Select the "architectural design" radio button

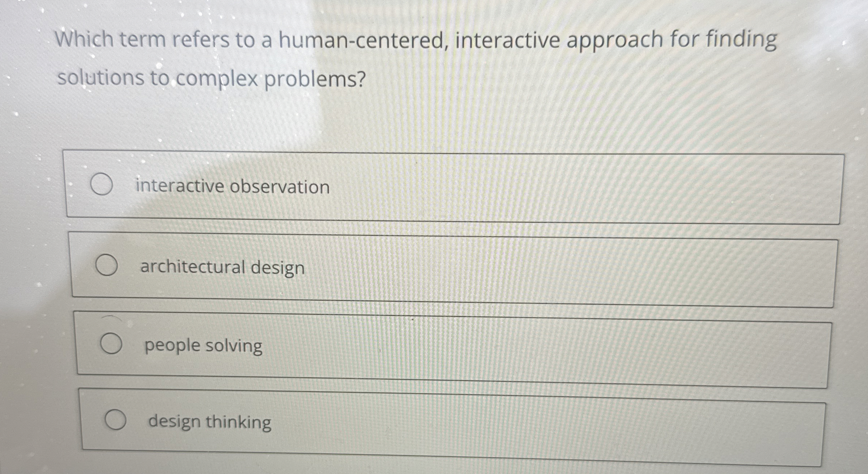pos(107,265)
